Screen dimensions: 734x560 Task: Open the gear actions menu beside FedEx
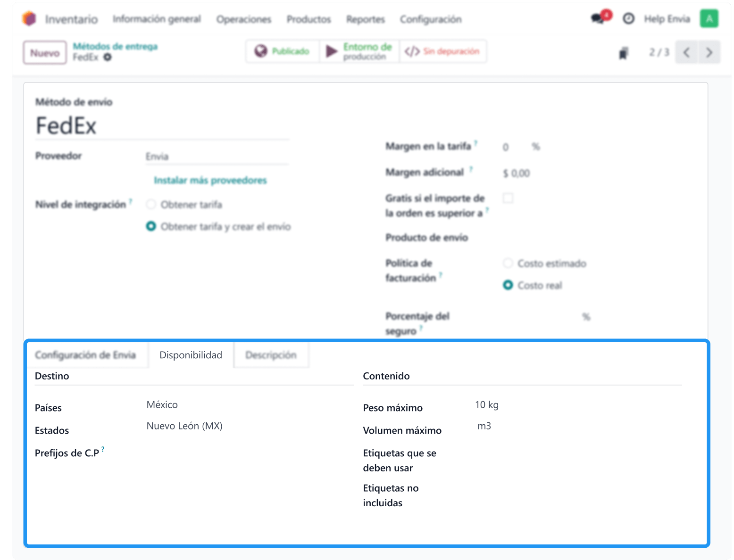[x=108, y=57]
